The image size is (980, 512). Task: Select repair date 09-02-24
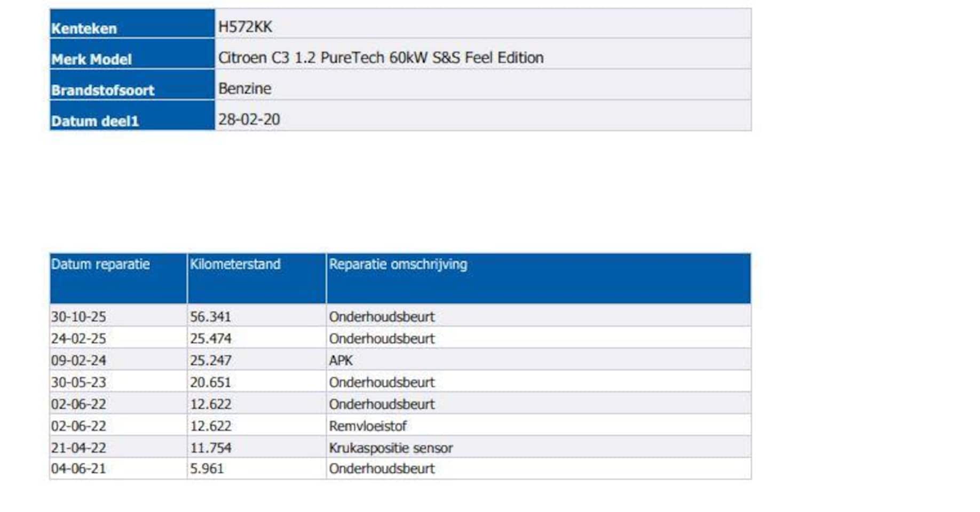(x=78, y=361)
